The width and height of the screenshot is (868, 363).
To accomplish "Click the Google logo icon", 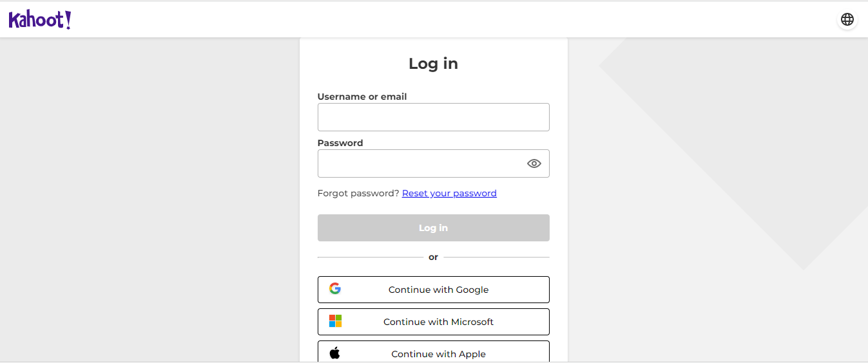I will [335, 289].
